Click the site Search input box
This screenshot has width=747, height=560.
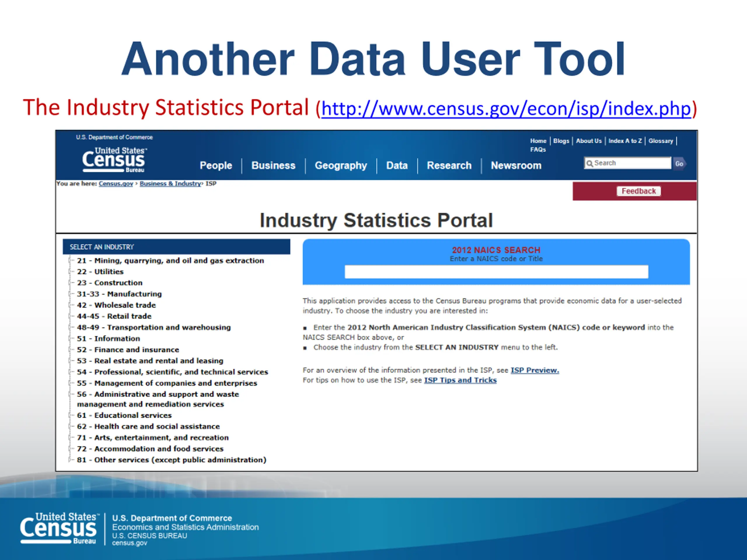(627, 163)
